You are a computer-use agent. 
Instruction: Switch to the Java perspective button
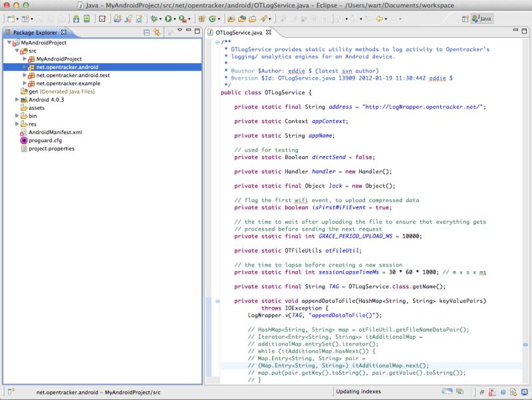(483, 21)
